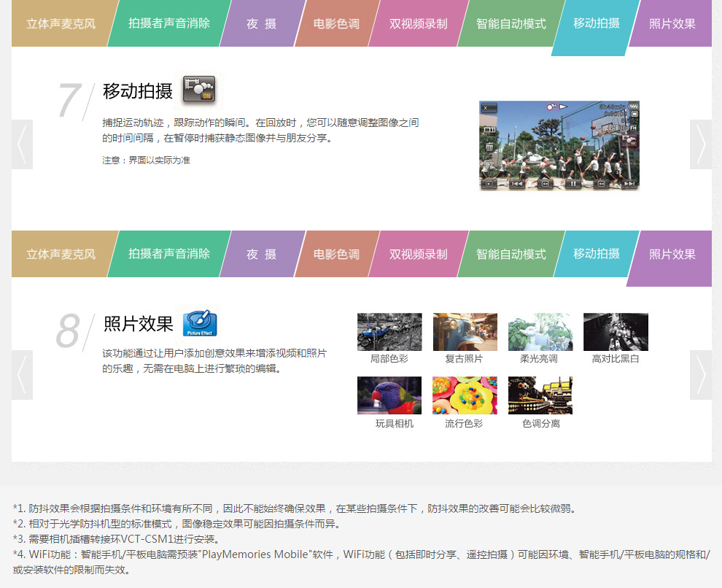Click the blue Picture Effect icon

coord(199,322)
